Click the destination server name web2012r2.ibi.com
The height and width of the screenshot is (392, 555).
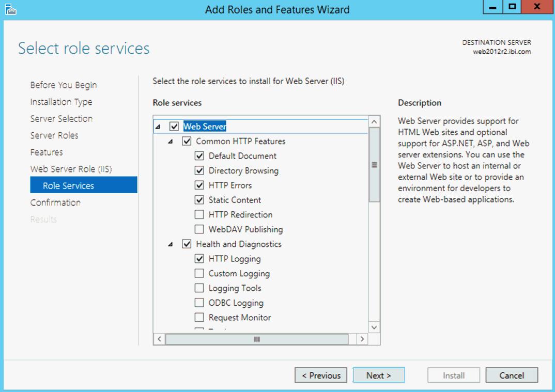[502, 52]
